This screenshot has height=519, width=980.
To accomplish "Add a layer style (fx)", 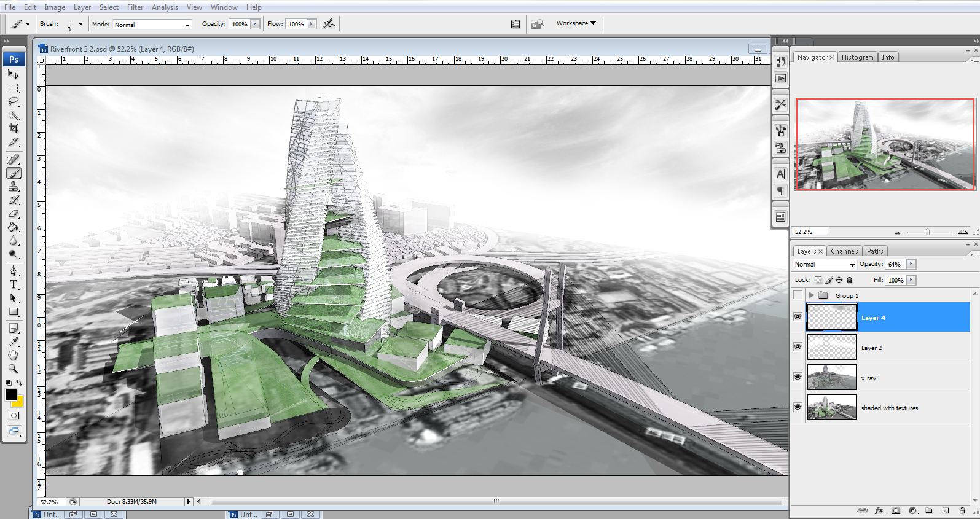I will (x=879, y=510).
